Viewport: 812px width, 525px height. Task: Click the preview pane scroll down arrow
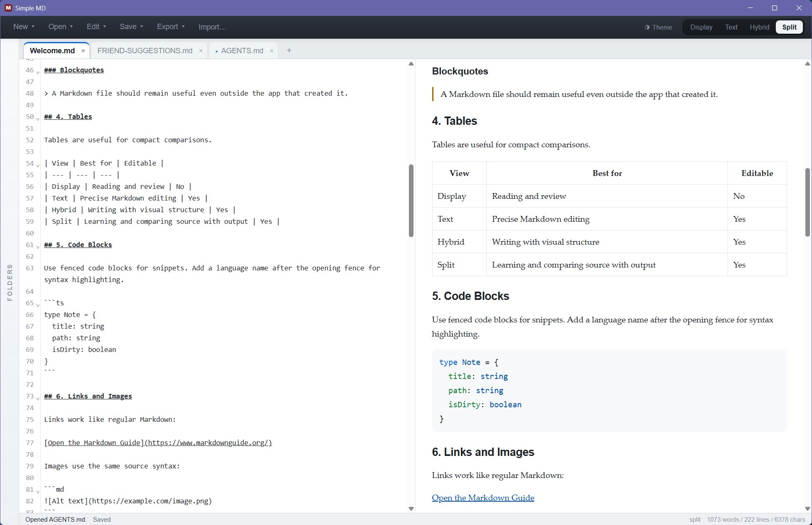click(807, 509)
